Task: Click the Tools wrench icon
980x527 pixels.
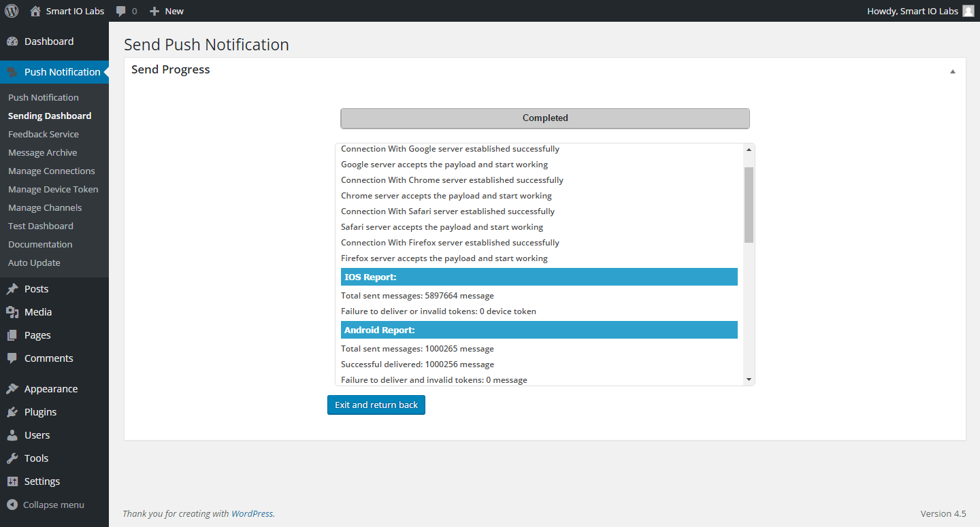Action: tap(12, 458)
